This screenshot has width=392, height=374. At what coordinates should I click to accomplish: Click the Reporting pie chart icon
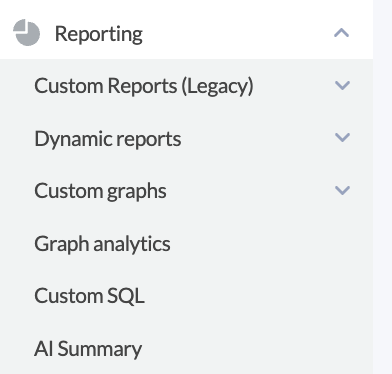26,33
